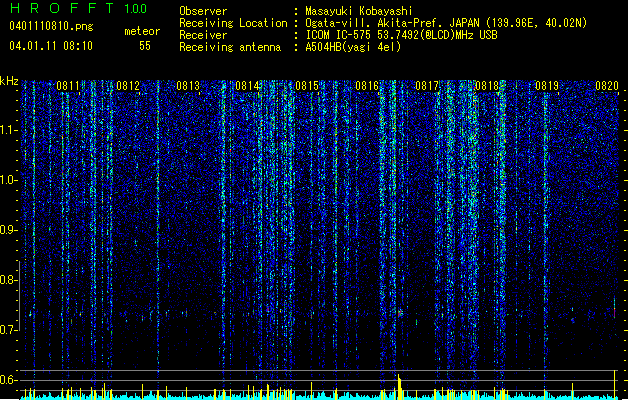Click the tall yellow spike below 0820 in the bottom signal strip
This screenshot has width=629, height=400.
coord(615,384)
